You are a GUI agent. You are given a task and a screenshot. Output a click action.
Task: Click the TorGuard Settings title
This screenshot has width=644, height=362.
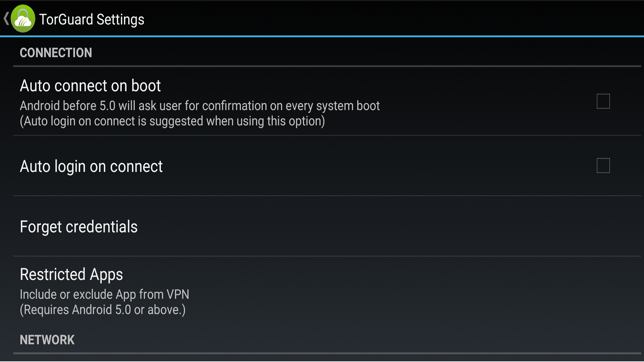click(92, 19)
